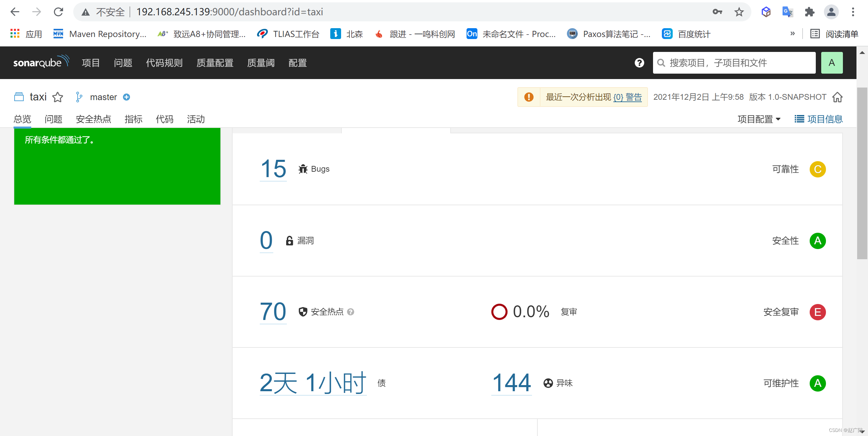
Task: Bookmark this page with the star icon
Action: [x=739, y=12]
